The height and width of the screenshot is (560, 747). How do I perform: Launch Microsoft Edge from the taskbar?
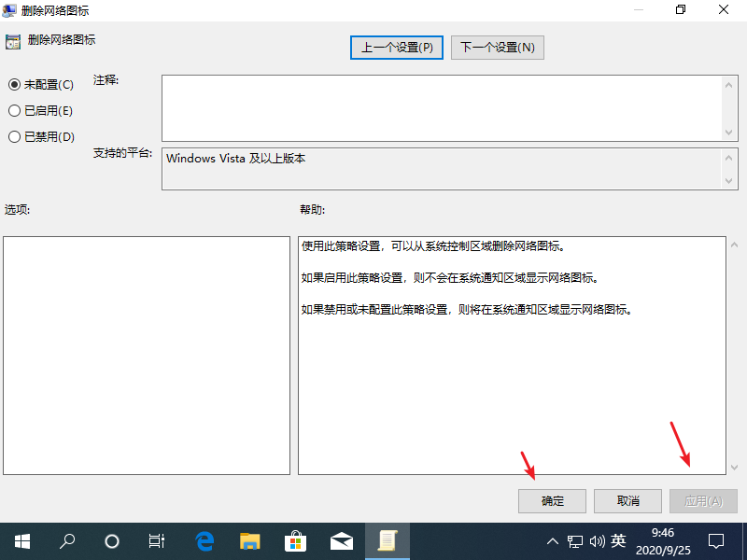(x=203, y=541)
